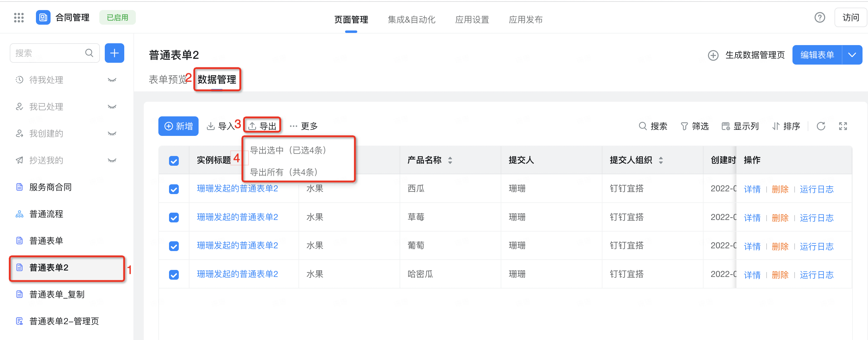868x340 pixels.
Task: Open the 显示列 column display tool
Action: click(740, 126)
